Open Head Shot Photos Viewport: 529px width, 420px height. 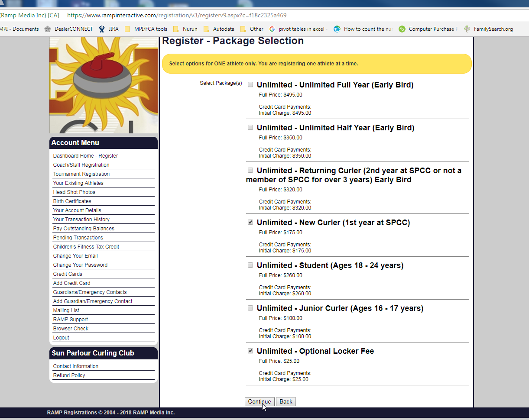(74, 192)
